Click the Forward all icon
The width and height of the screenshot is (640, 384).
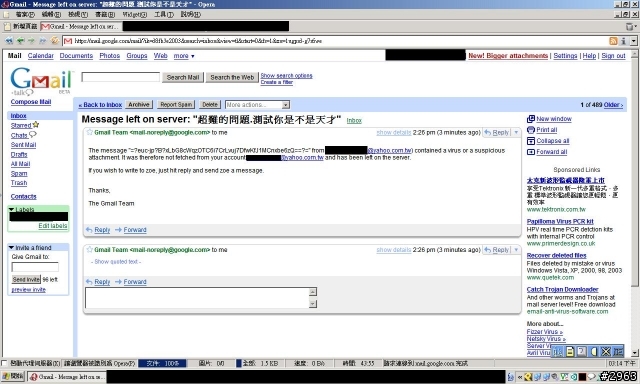531,152
